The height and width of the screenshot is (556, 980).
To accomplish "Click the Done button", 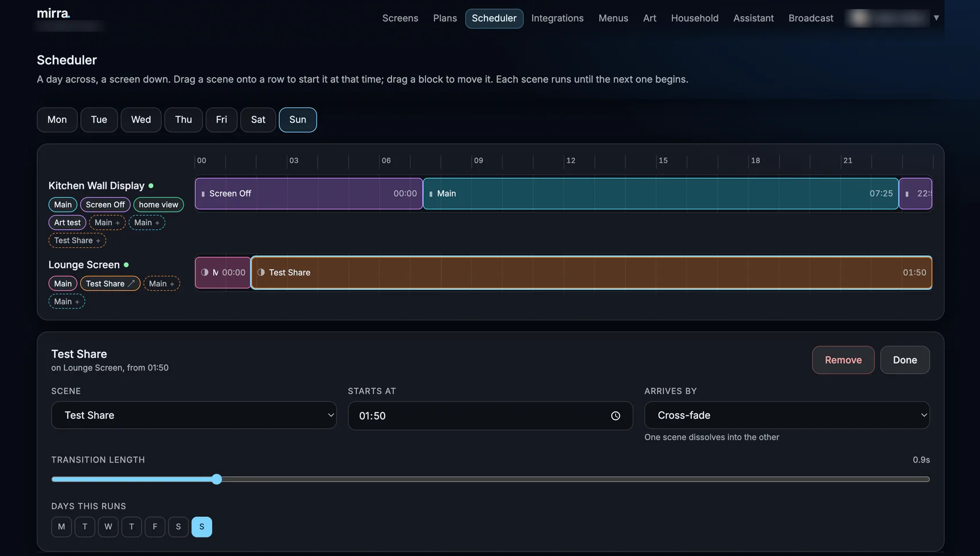I will point(905,360).
